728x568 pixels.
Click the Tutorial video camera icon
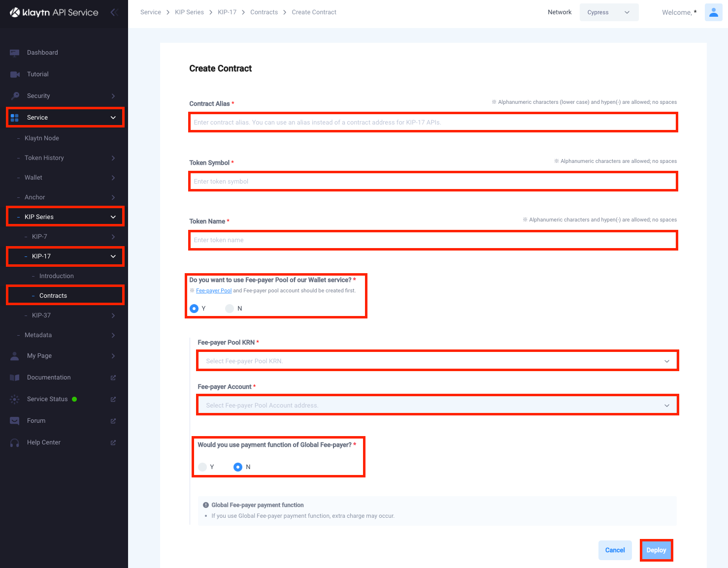coord(15,74)
